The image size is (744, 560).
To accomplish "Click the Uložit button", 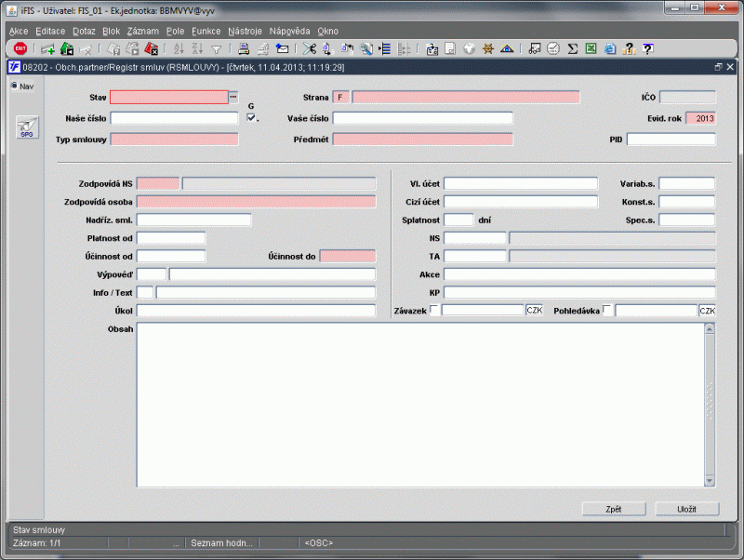I will point(686,509).
